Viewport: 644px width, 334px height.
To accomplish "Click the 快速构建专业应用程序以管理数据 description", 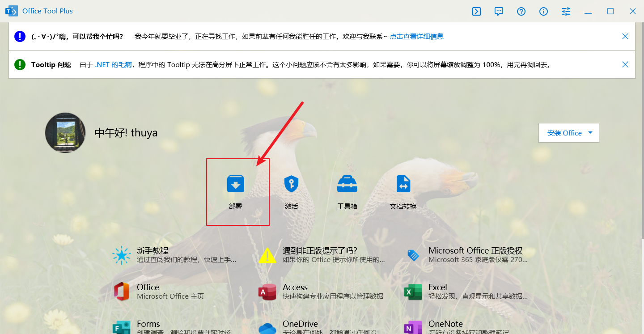I will click(333, 296).
